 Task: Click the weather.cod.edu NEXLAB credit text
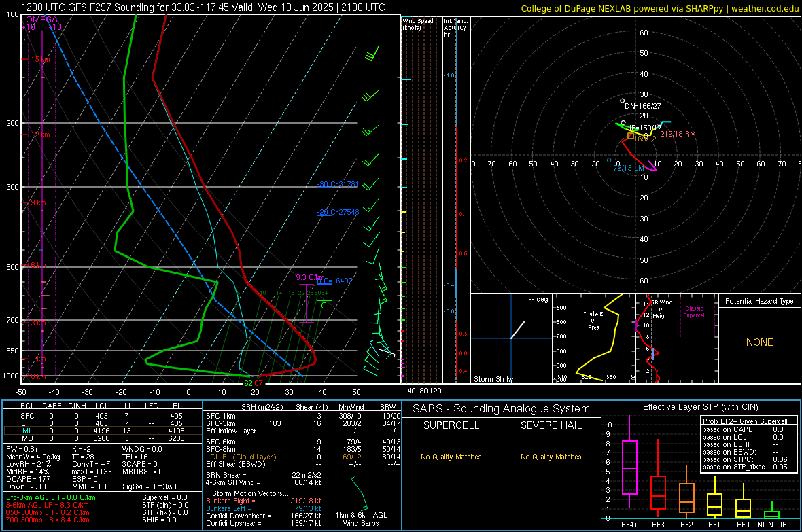point(659,8)
